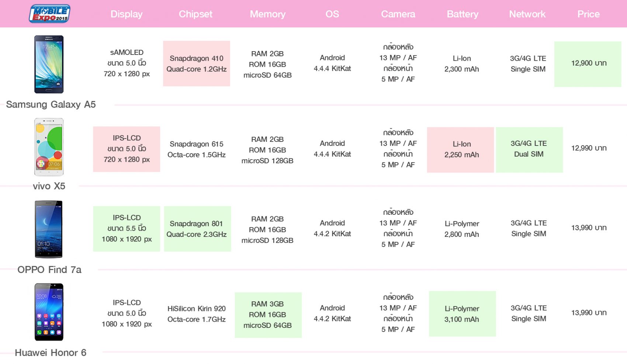This screenshot has width=627, height=364.
Task: Click the green 3G/4G LTE Dual SIM cell
Action: [x=529, y=150]
